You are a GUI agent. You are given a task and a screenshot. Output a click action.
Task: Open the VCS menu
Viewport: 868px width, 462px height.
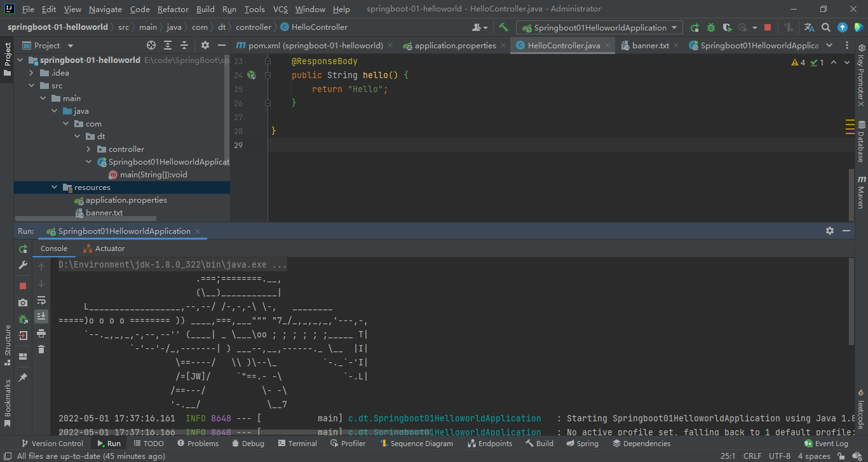[280, 9]
